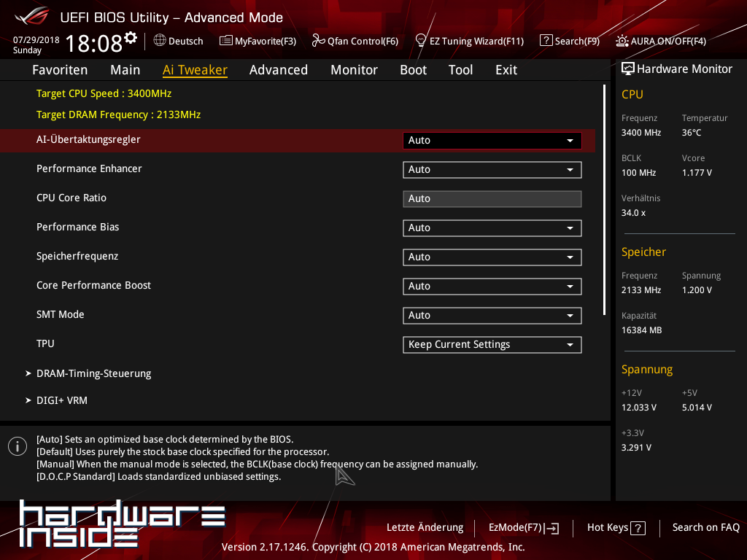Click Search on FAQ
This screenshot has height=560, width=747.
[x=706, y=528]
